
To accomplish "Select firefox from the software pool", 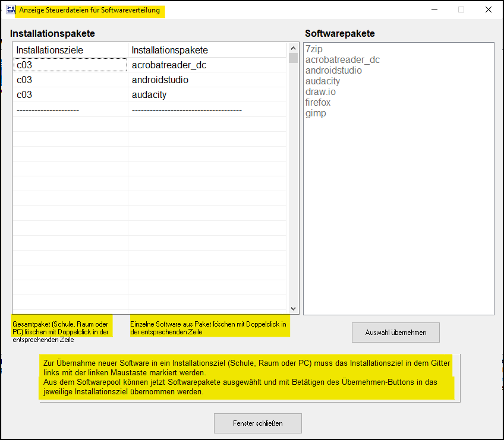I will point(318,103).
